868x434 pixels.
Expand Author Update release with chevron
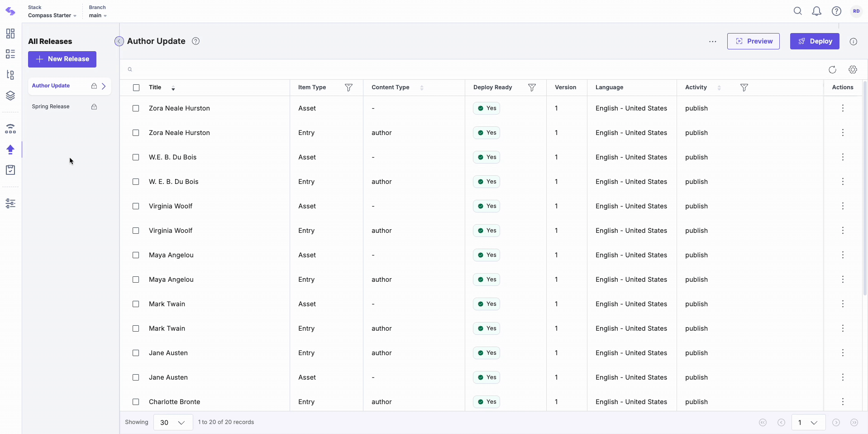coord(104,86)
